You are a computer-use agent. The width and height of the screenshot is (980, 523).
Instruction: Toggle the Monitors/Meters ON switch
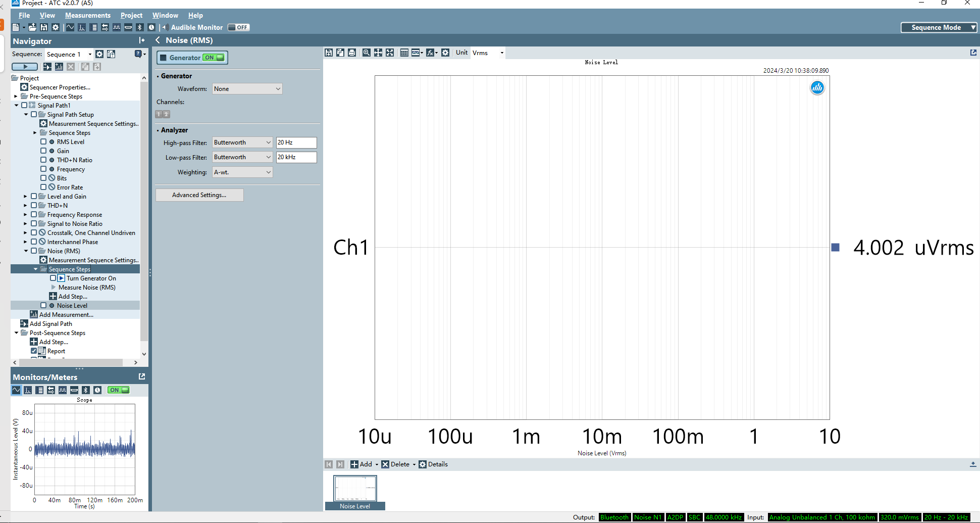point(119,390)
